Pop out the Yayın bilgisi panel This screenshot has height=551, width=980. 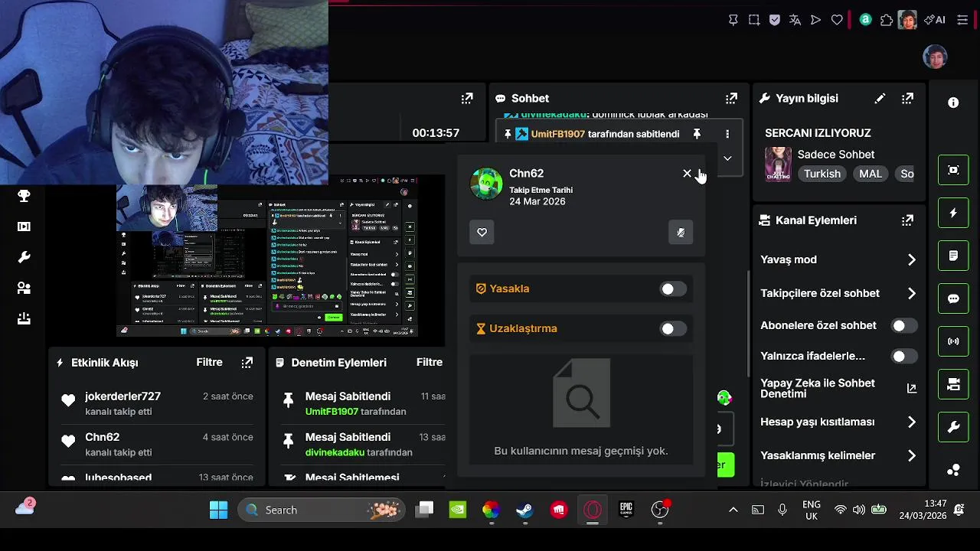[907, 98]
